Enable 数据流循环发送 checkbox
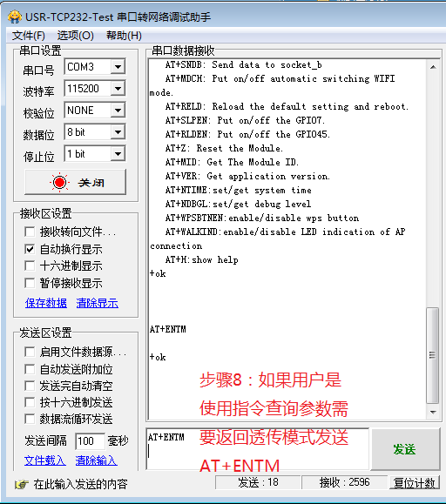The image size is (446, 504). click(x=30, y=419)
